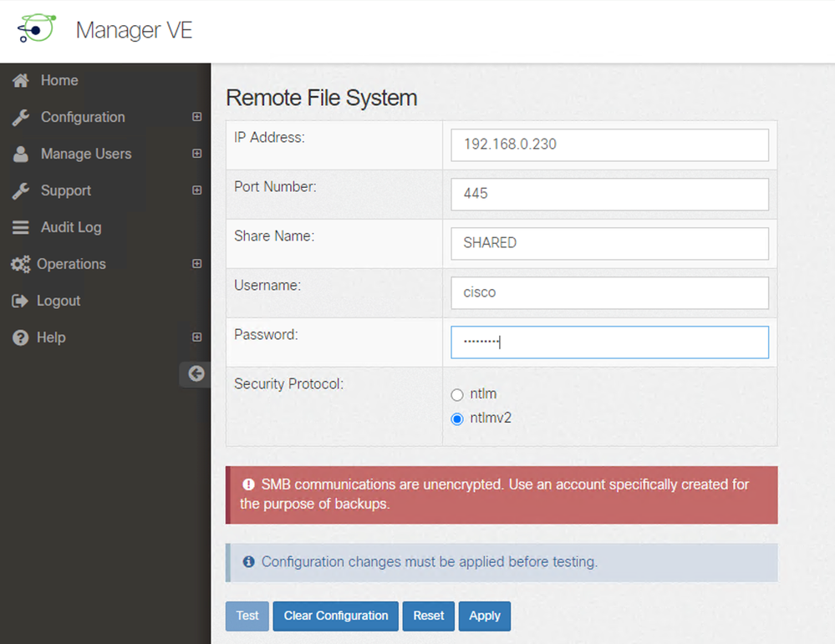
Task: Click the Home house icon
Action: (x=21, y=80)
